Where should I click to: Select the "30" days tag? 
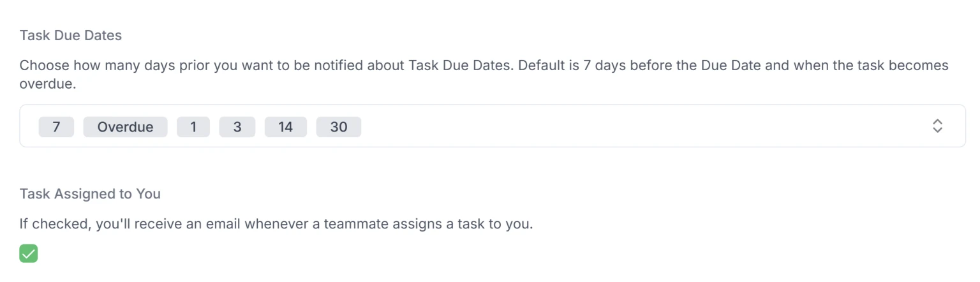point(339,127)
